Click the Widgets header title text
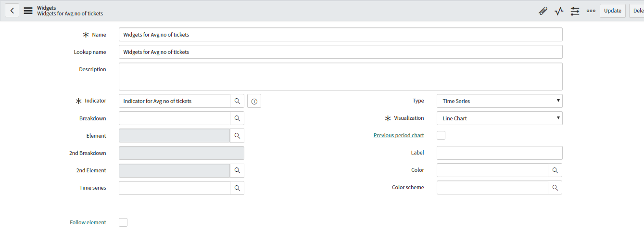Viewport: 644px width, 232px height. click(x=46, y=8)
